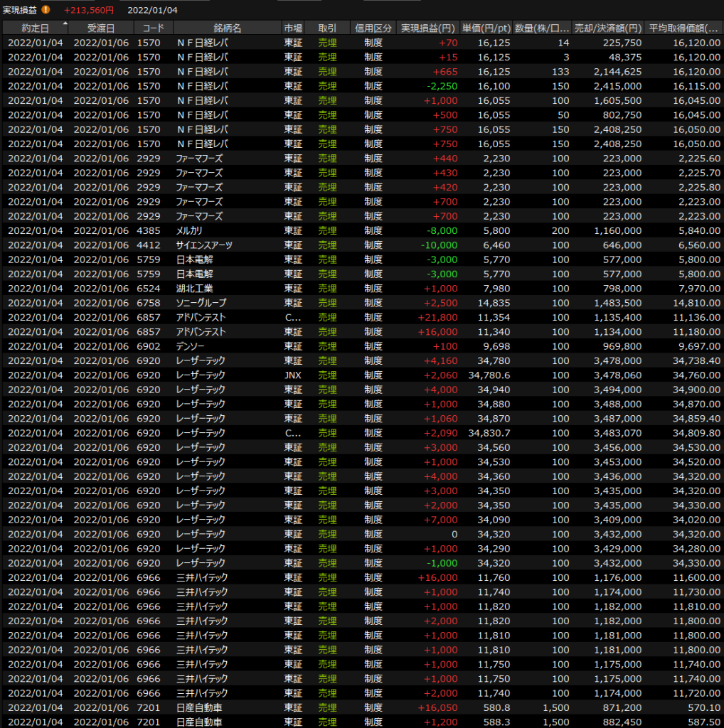This screenshot has height=728, width=724.
Task: Sort by 受渡日 column header
Action: point(100,28)
